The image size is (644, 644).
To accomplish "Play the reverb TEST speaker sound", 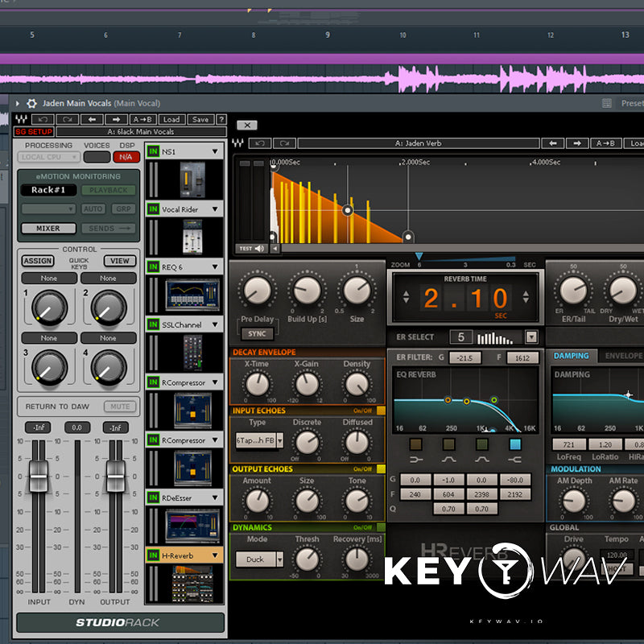I will [252, 249].
